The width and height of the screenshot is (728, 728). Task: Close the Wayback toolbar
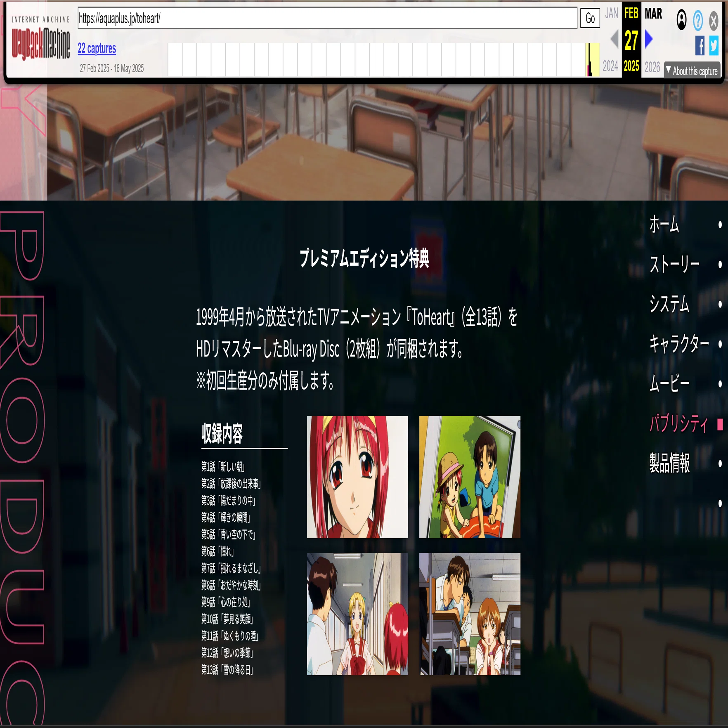coord(714,21)
